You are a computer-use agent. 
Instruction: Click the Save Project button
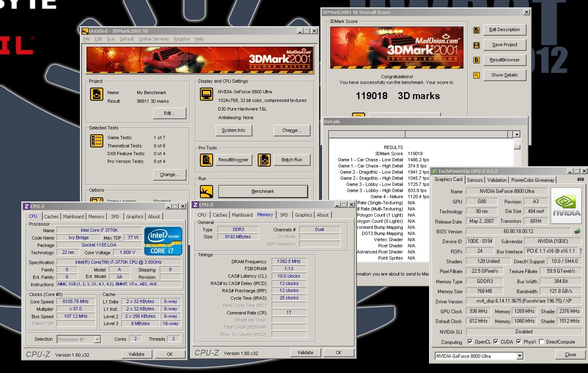(x=504, y=45)
